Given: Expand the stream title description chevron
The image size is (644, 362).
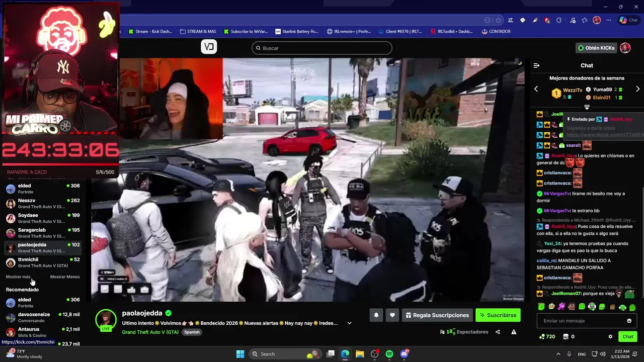Looking at the screenshot, I should 349,323.
